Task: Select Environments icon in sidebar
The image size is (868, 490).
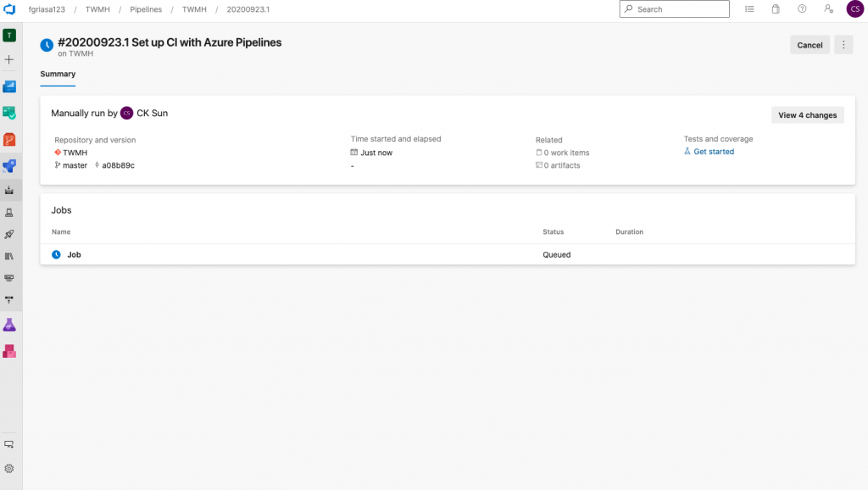Action: point(9,213)
